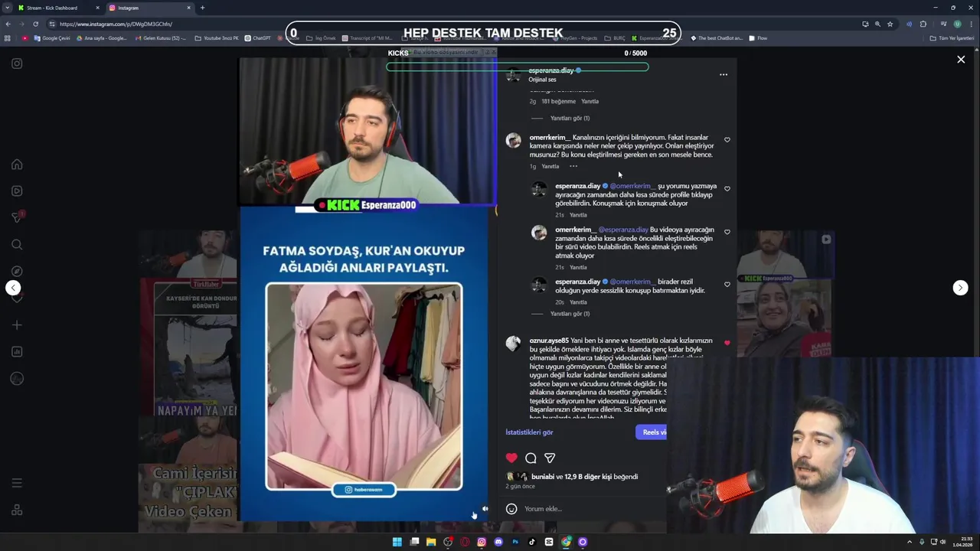Select the Instagram browser tab
Screen dimensions: 980x551
[x=149, y=8]
